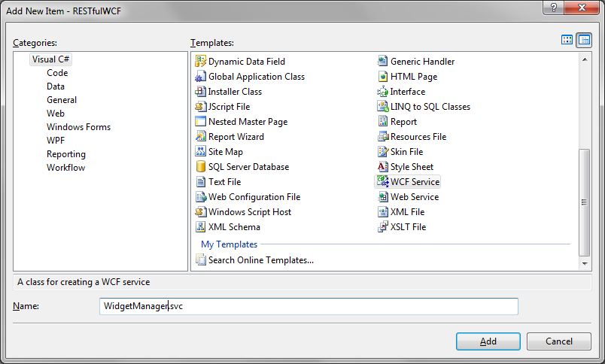Screen dimensions: 605x364
Task: Select the Nested Master Page icon
Action: 201,122
